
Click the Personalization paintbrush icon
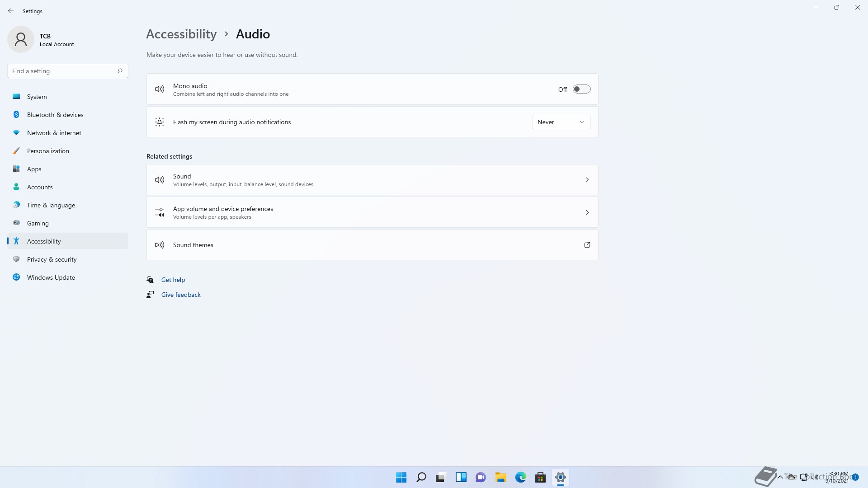coord(16,150)
